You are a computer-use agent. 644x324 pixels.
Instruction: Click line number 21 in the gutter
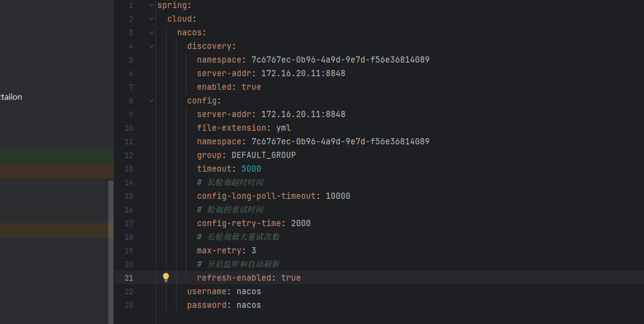pyautogui.click(x=129, y=278)
